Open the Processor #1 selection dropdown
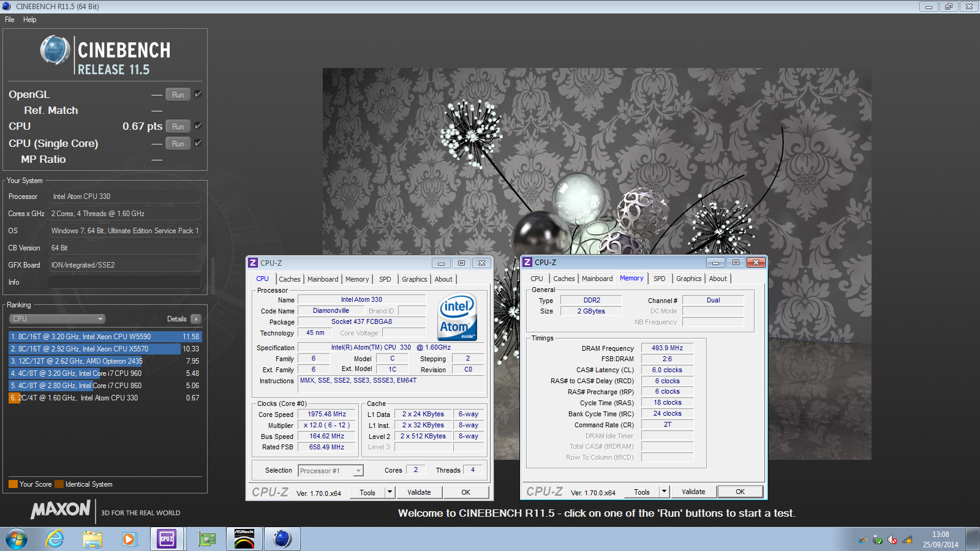The width and height of the screenshot is (980, 551). point(331,471)
